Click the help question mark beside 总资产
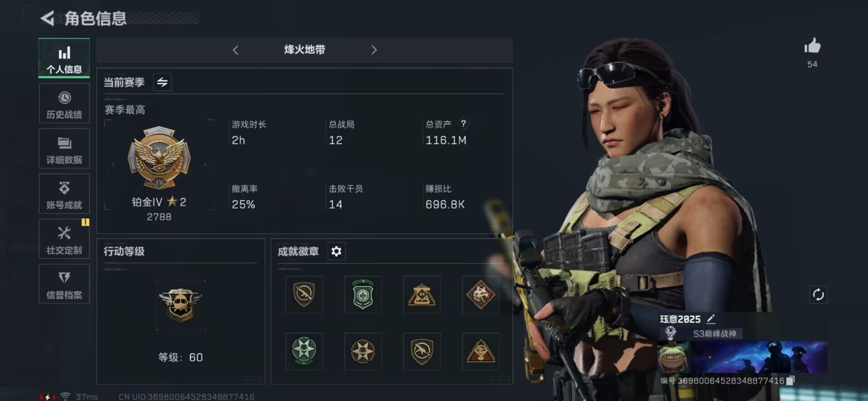 coord(463,124)
